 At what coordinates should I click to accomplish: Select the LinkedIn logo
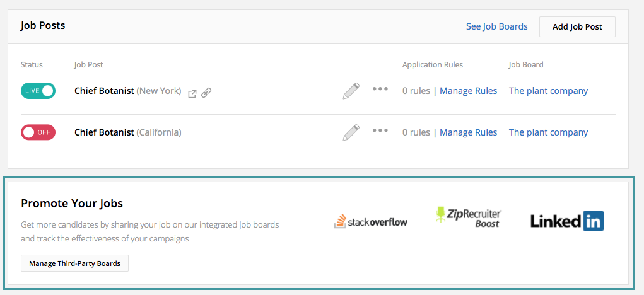(567, 221)
